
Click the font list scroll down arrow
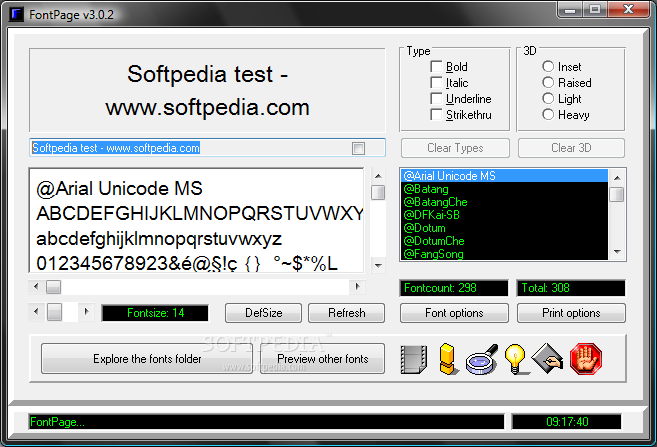[x=617, y=252]
